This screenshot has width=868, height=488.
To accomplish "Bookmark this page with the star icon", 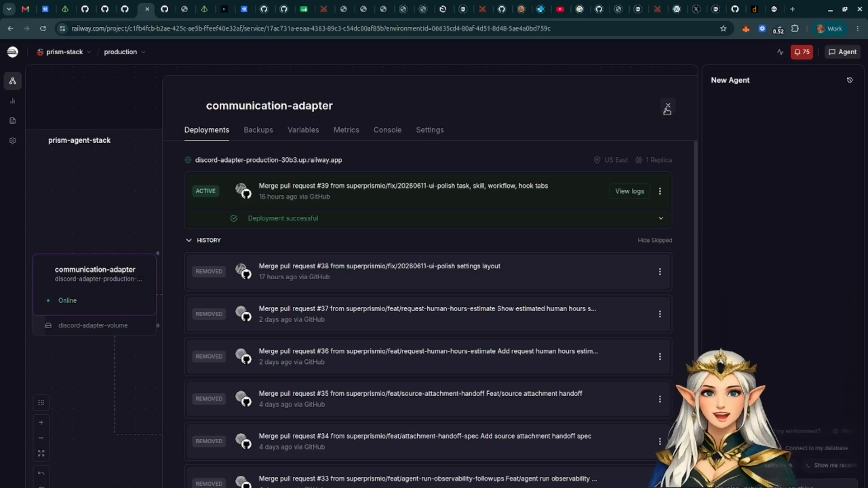I will [723, 28].
